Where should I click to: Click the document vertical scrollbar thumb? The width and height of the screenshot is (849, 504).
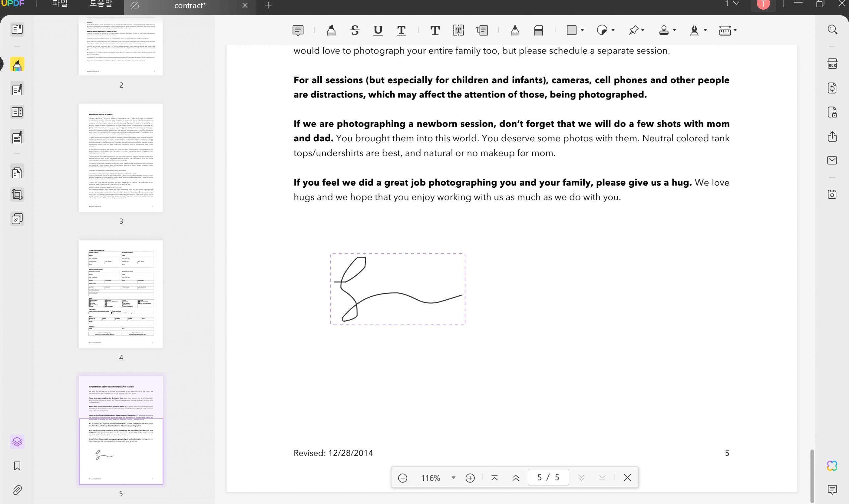pyautogui.click(x=812, y=475)
